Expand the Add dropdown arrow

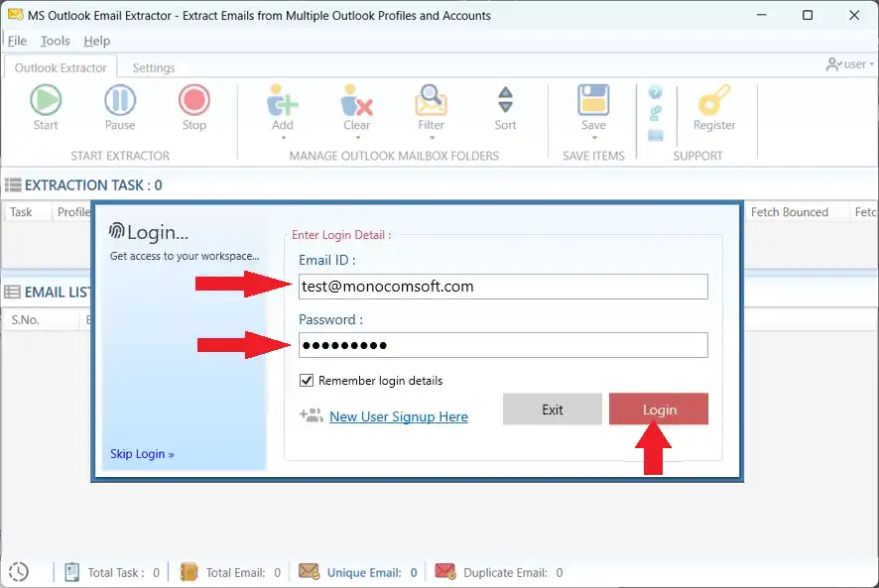pos(283,138)
